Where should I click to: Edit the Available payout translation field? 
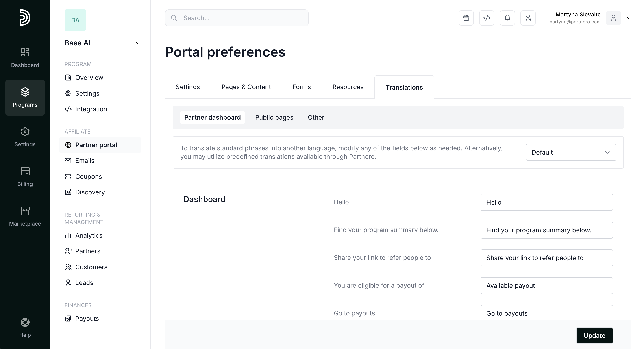tap(546, 286)
